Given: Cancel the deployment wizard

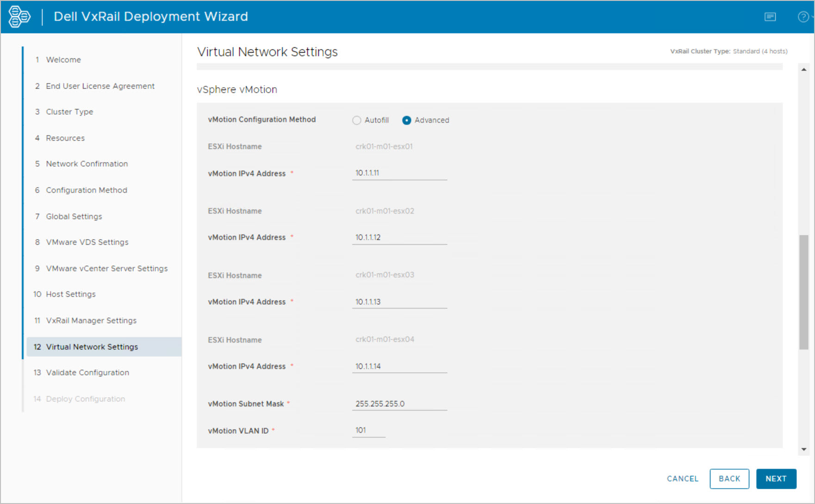Looking at the screenshot, I should (682, 479).
